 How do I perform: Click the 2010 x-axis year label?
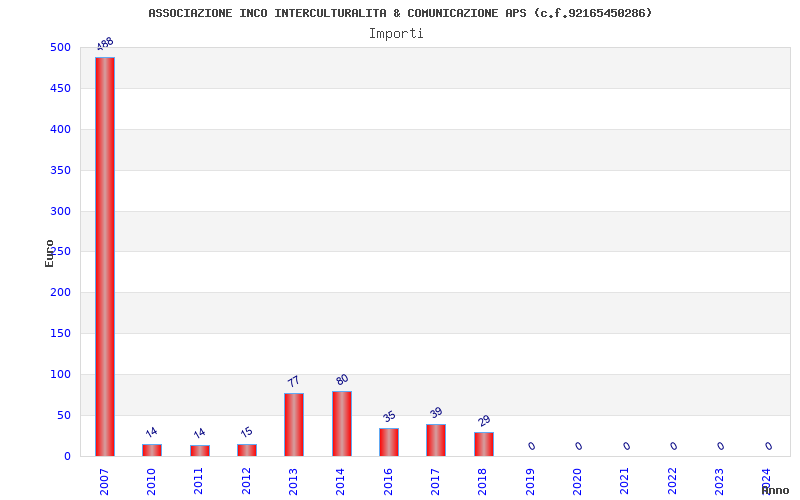click(x=151, y=482)
